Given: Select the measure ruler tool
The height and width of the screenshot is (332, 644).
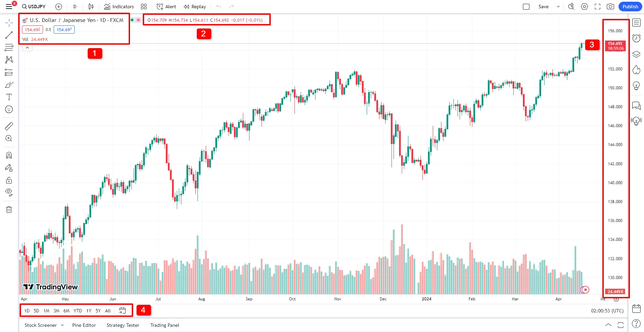Looking at the screenshot, I should [x=9, y=126].
